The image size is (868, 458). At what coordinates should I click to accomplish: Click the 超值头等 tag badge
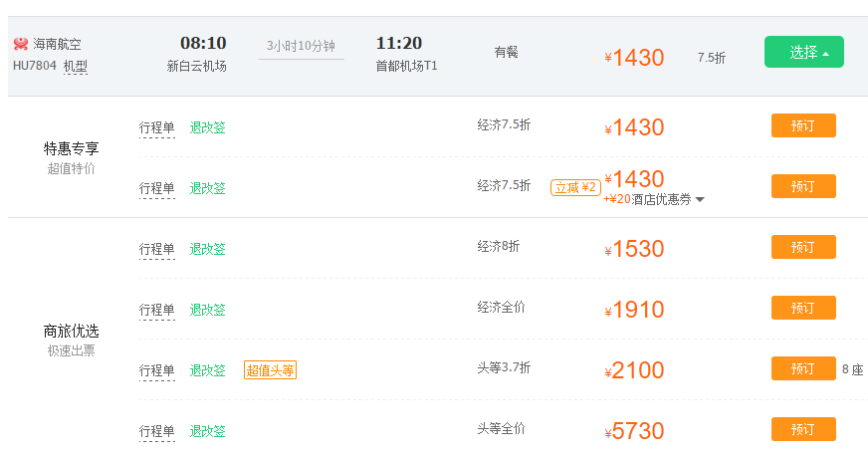point(270,370)
